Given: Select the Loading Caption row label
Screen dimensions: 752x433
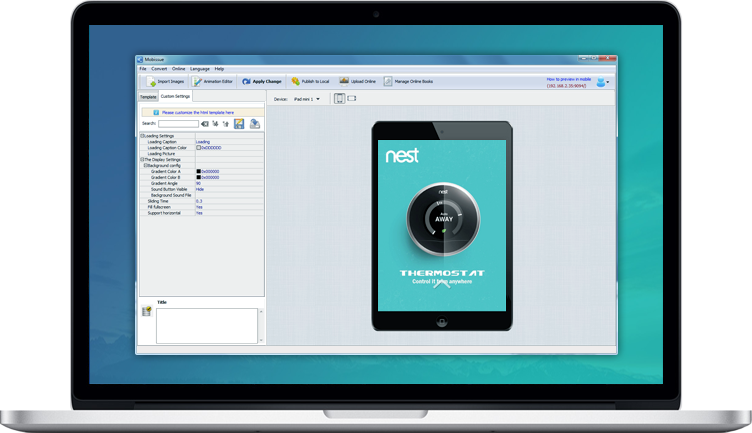Looking at the screenshot, I should click(x=162, y=142).
